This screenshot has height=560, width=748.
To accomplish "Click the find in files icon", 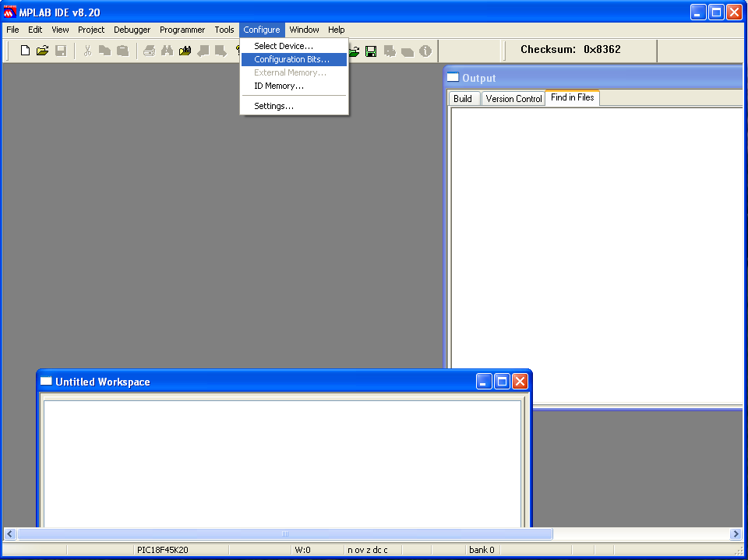I will (185, 50).
